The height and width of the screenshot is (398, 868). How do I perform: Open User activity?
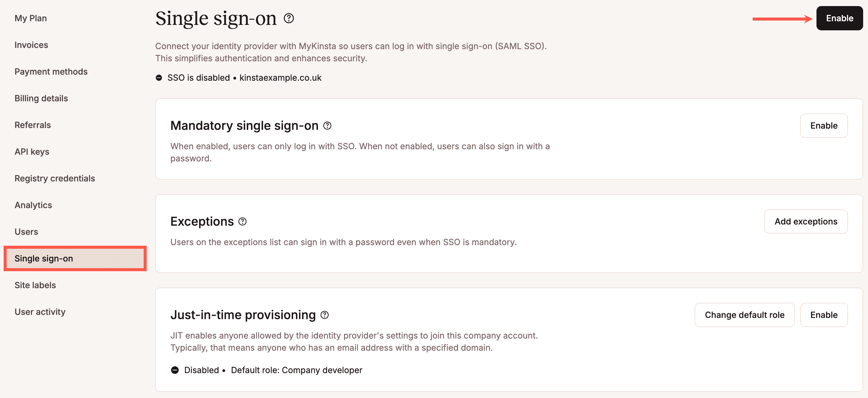pyautogui.click(x=40, y=312)
